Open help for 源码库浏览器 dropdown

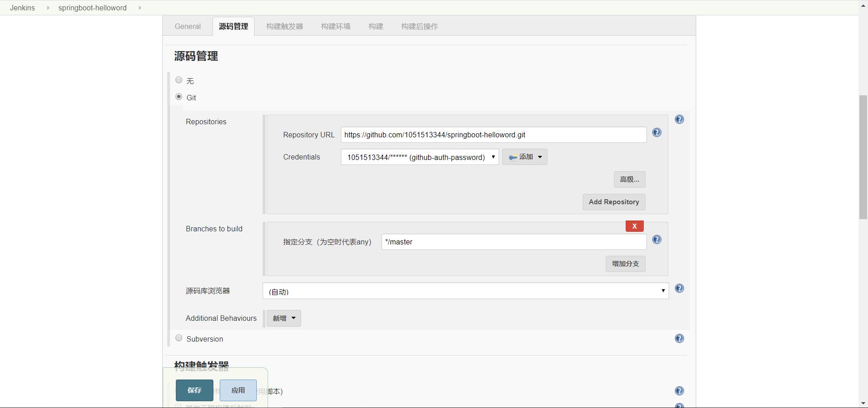679,288
